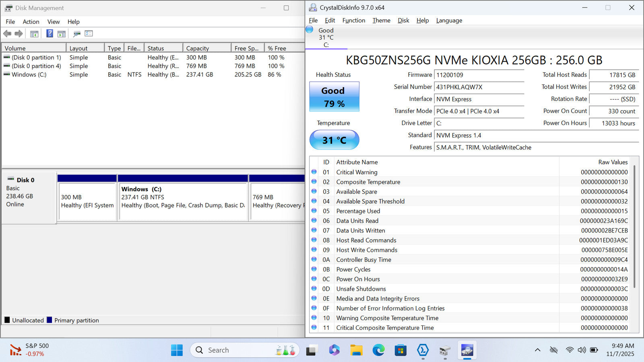Open the Function menu in CrystalDiskInfo
The image size is (644, 362).
click(x=353, y=21)
